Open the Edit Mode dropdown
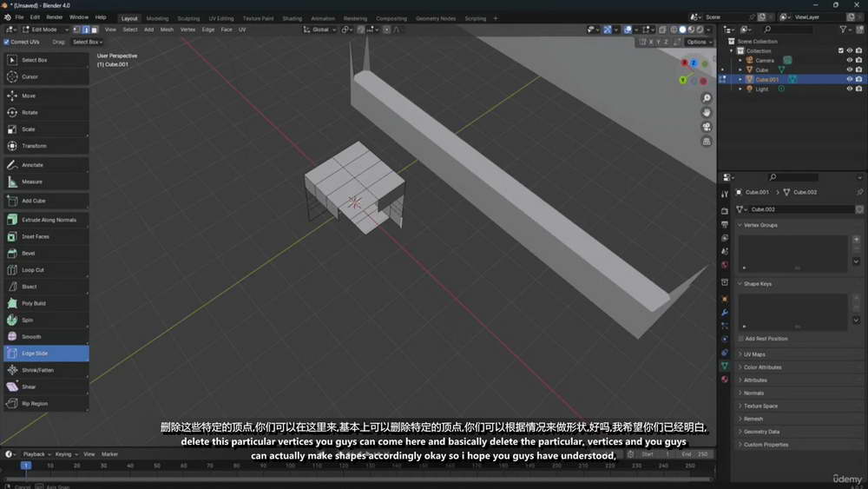This screenshot has height=489, width=868. click(45, 30)
